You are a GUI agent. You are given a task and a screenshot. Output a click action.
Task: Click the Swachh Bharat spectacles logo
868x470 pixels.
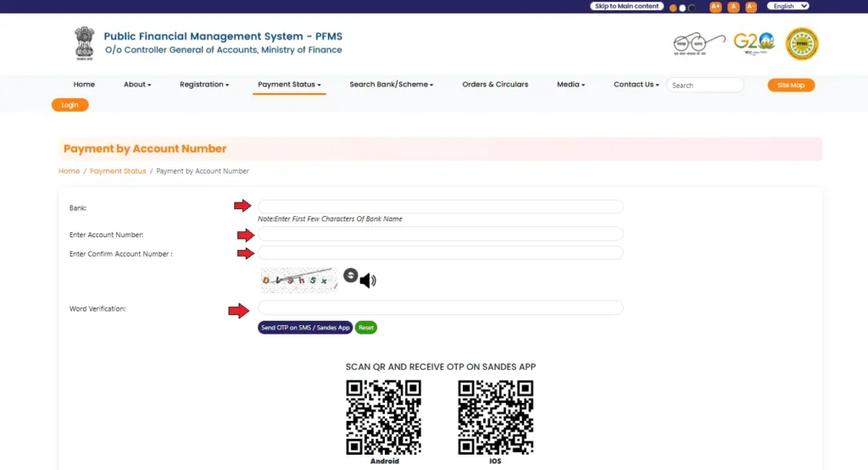click(699, 44)
